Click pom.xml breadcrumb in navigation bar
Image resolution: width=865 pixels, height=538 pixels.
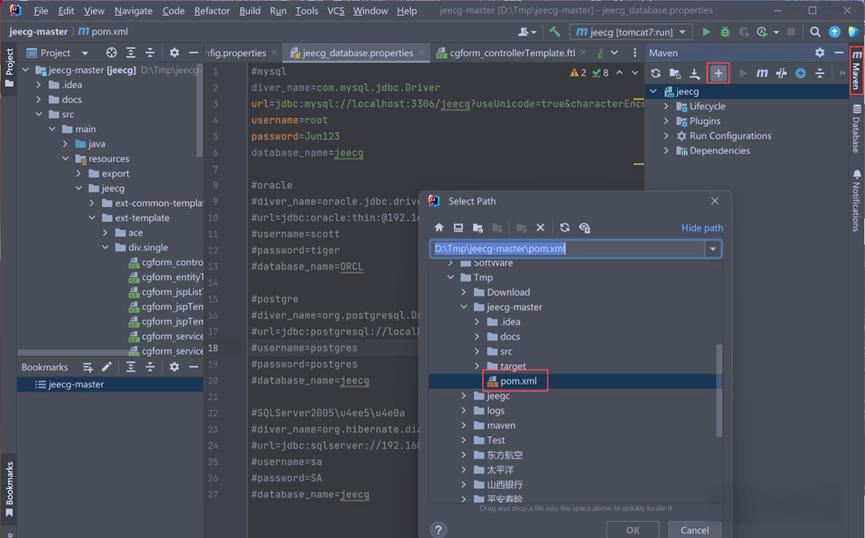coord(104,31)
